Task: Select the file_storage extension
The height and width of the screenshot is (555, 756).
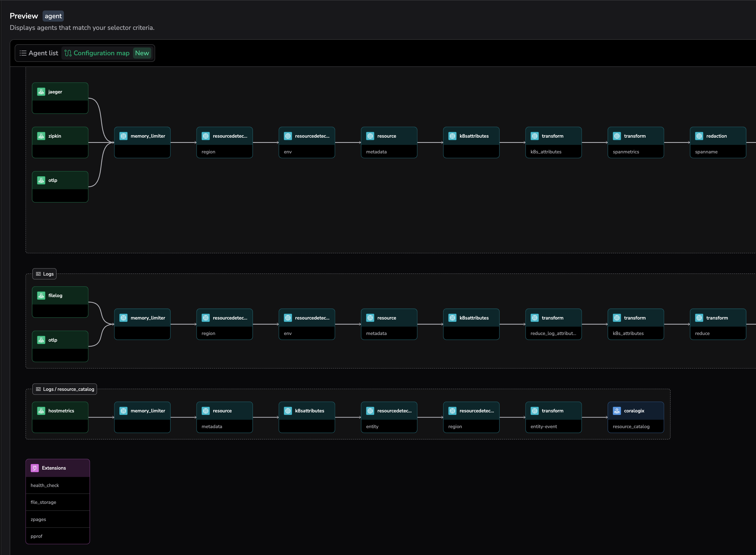Action: click(43, 502)
